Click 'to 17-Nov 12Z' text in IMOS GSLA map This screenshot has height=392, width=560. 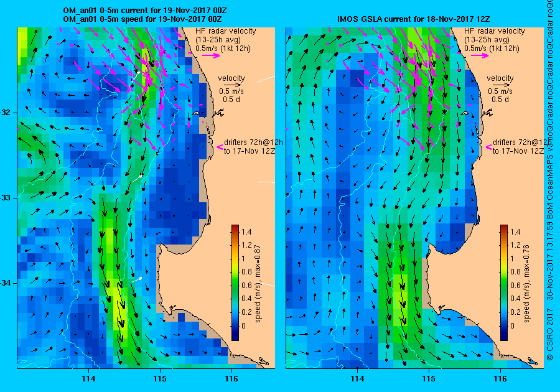click(518, 151)
